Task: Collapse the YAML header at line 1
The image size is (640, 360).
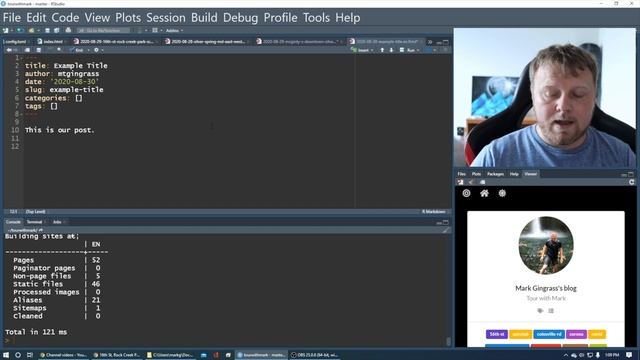Action: [22, 58]
